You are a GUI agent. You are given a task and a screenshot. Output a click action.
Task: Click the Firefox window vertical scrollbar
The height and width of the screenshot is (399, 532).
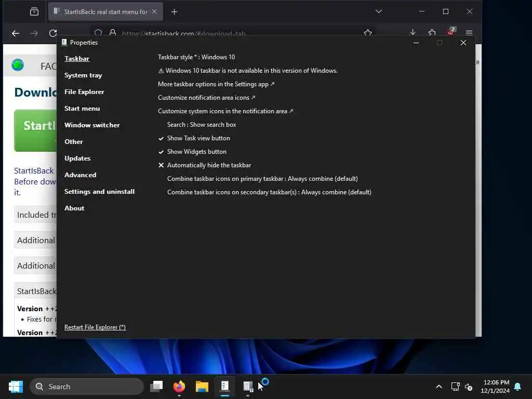(478, 190)
